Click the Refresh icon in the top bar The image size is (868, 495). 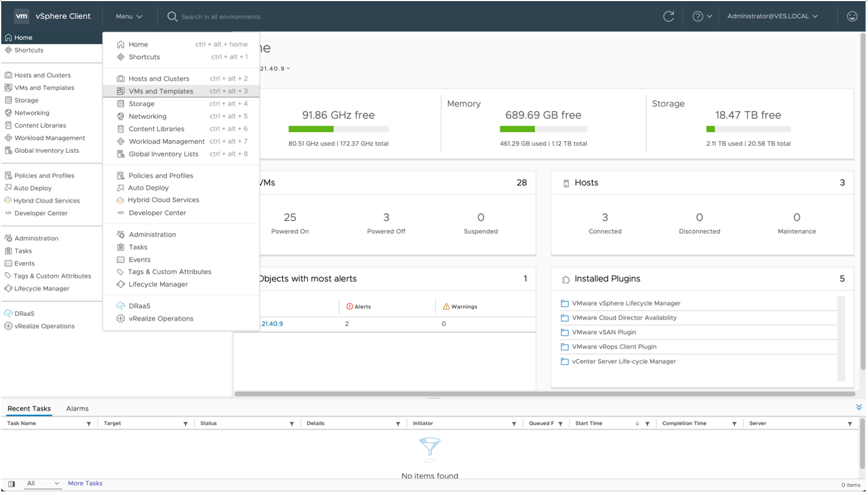click(669, 16)
